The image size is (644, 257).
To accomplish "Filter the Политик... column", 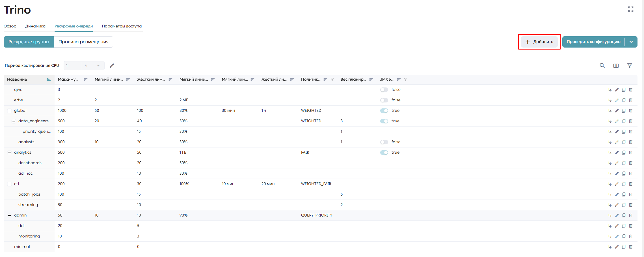I will pos(332,80).
